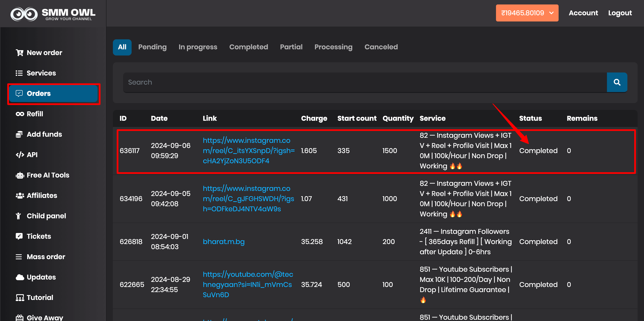Click the Logout button
This screenshot has width=644, height=321.
(x=620, y=13)
